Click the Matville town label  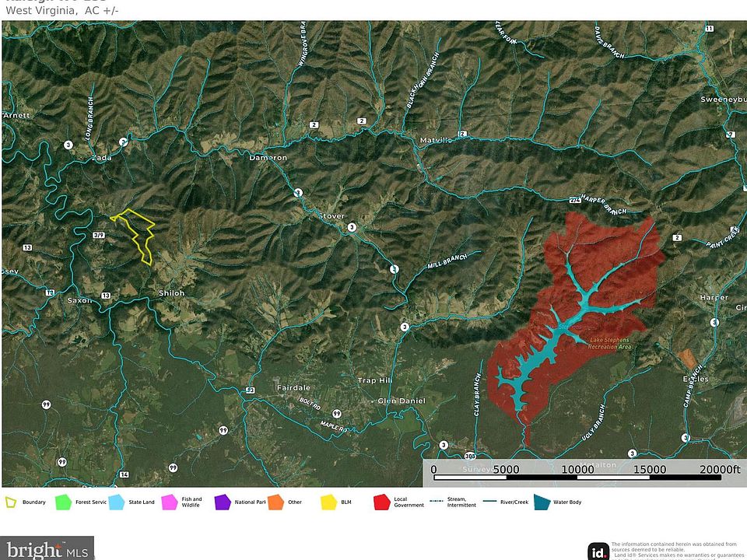[x=436, y=141]
